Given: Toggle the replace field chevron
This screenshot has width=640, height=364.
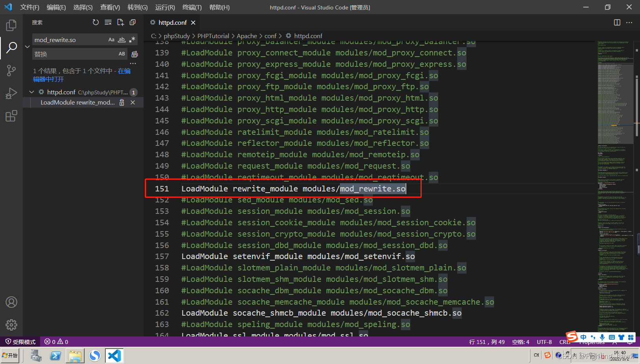Looking at the screenshot, I should [x=27, y=46].
